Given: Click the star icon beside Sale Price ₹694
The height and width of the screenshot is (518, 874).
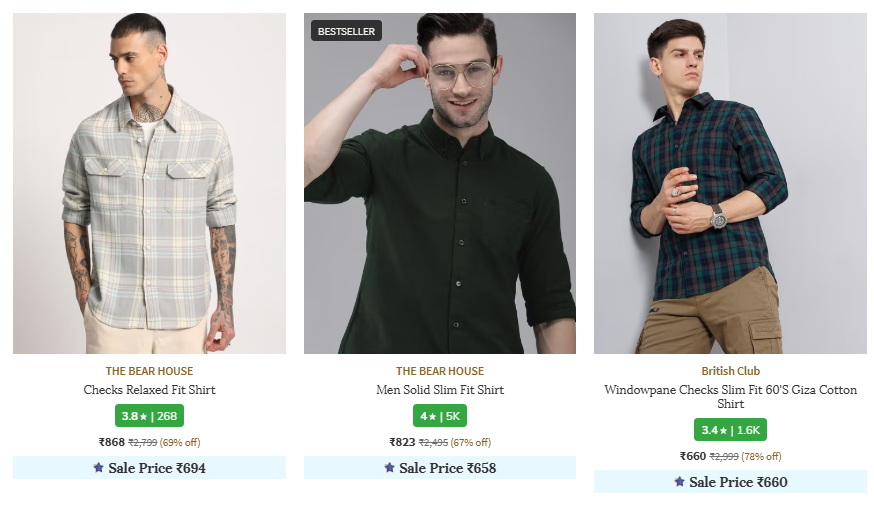Looking at the screenshot, I should 98,468.
